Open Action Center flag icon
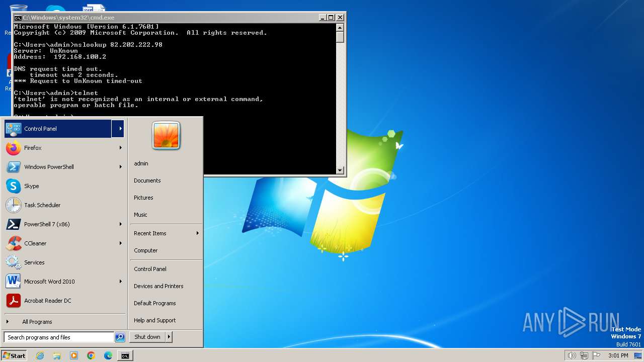 [x=596, y=355]
